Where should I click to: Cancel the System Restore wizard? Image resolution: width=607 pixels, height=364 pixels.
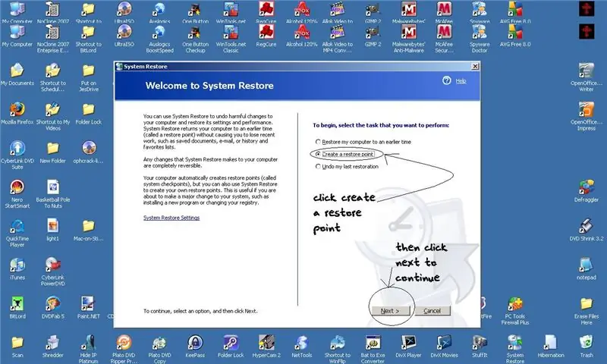[432, 311]
